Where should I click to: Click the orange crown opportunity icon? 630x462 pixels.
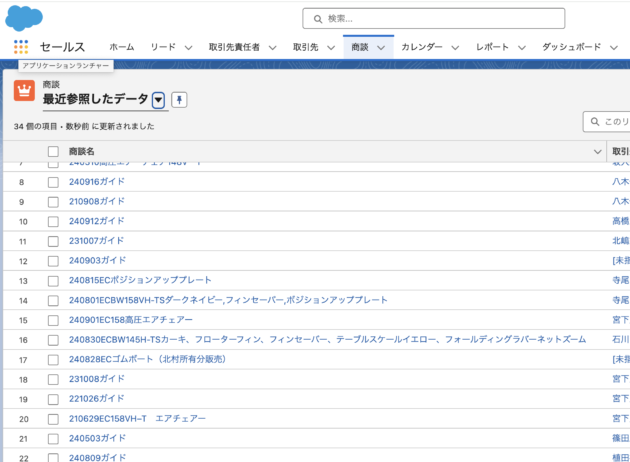[x=24, y=90]
